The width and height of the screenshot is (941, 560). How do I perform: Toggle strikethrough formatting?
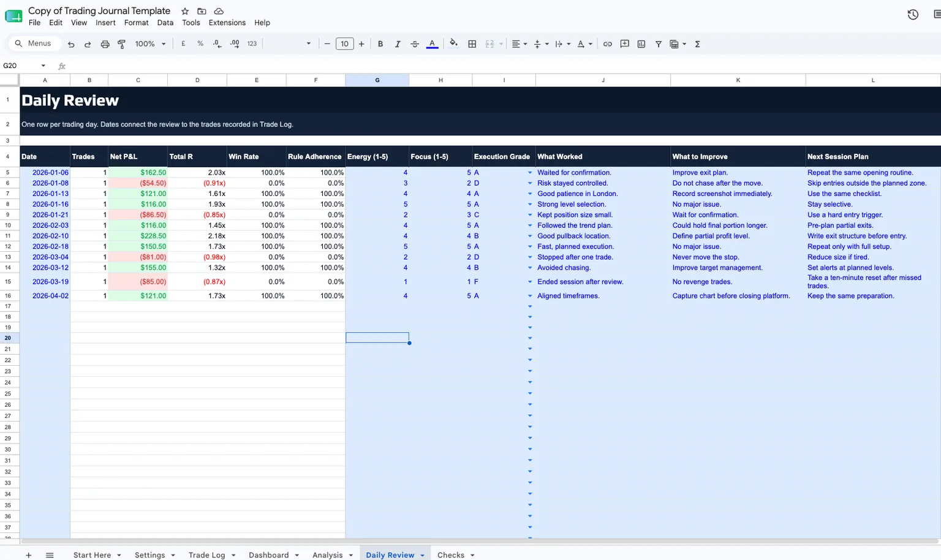coord(415,44)
